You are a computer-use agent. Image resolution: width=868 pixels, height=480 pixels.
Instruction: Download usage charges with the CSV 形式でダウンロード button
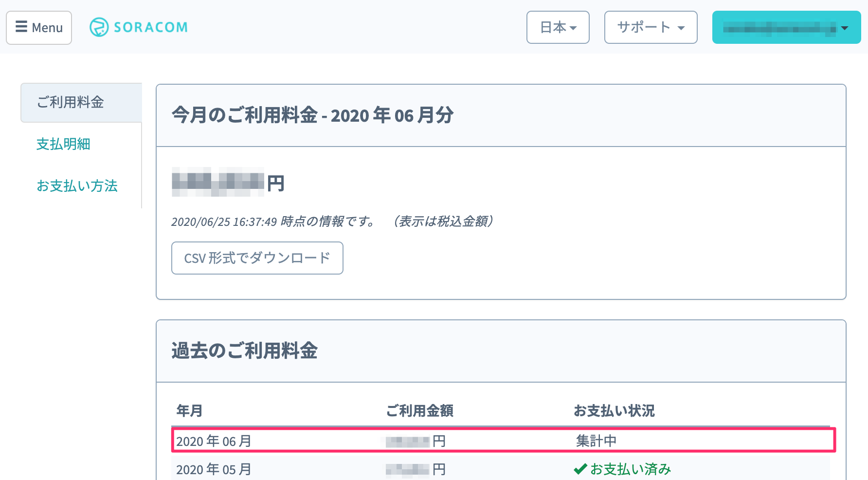[x=257, y=258]
